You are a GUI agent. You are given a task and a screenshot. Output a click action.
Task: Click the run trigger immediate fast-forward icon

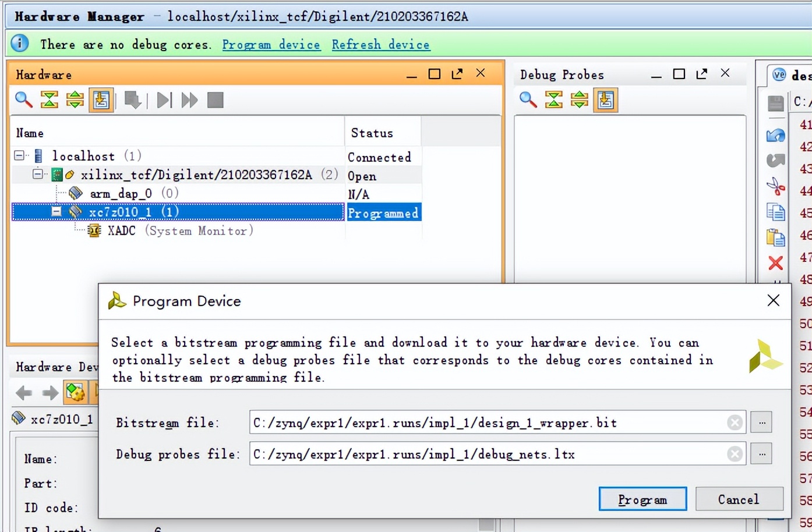tap(189, 100)
